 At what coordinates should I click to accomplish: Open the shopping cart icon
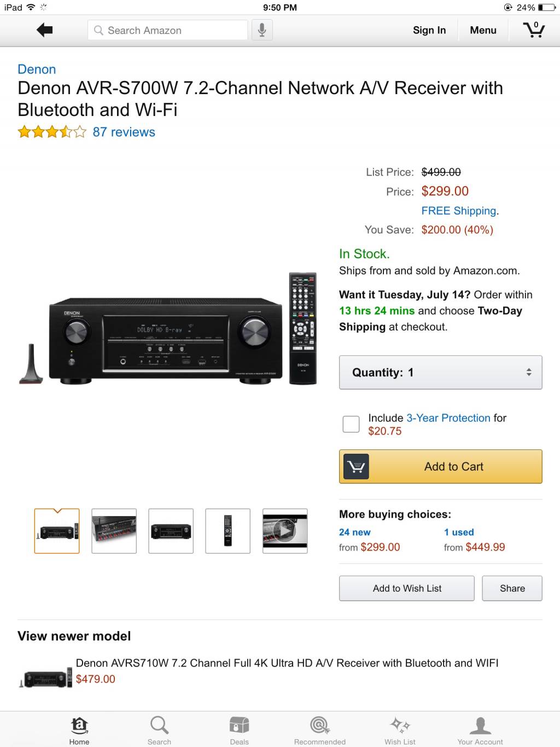pyautogui.click(x=534, y=30)
